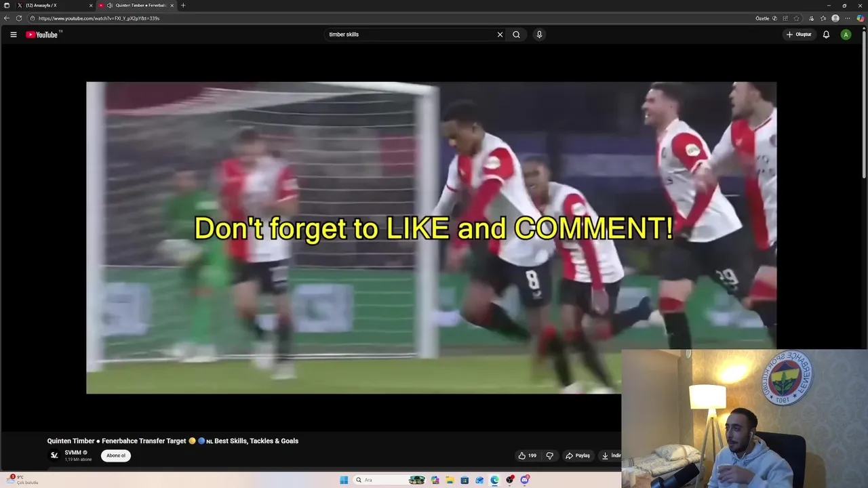Open the favorites list icon
The image size is (868, 488).
(x=823, y=18)
